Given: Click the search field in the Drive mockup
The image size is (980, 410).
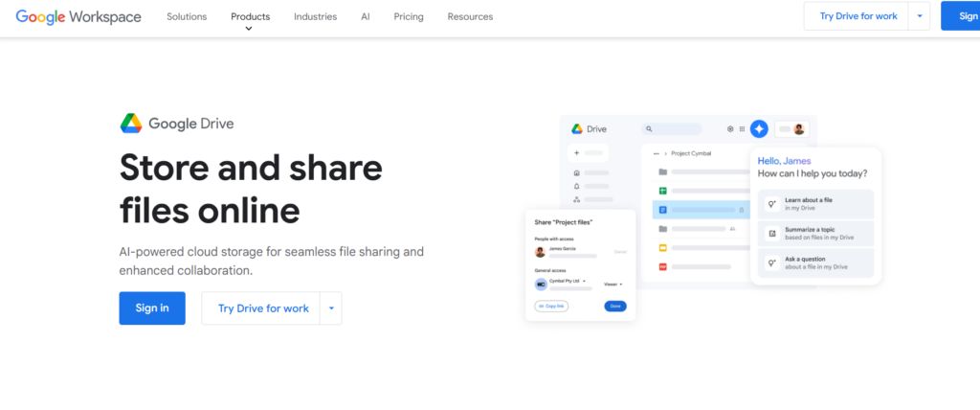Looking at the screenshot, I should (672, 129).
